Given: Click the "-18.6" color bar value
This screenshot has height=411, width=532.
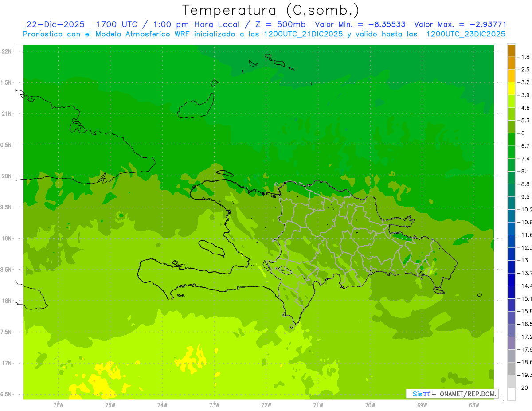Looking at the screenshot, I should [524, 362].
